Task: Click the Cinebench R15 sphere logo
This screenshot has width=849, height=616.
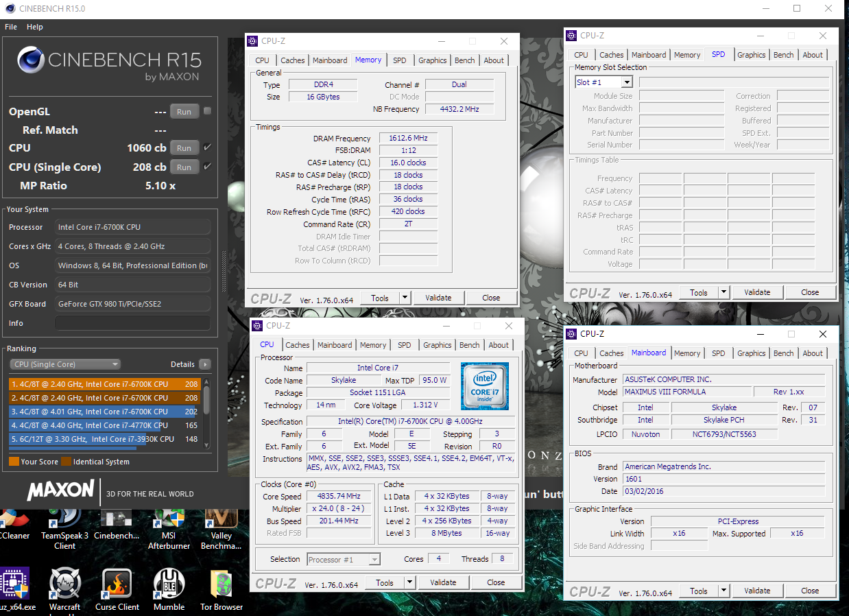Action: [30, 60]
